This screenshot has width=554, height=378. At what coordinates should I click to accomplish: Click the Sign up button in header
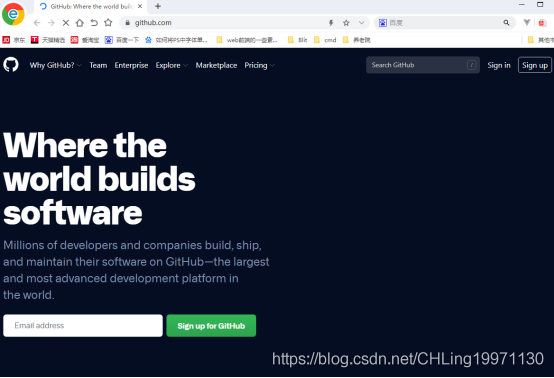[x=535, y=65]
